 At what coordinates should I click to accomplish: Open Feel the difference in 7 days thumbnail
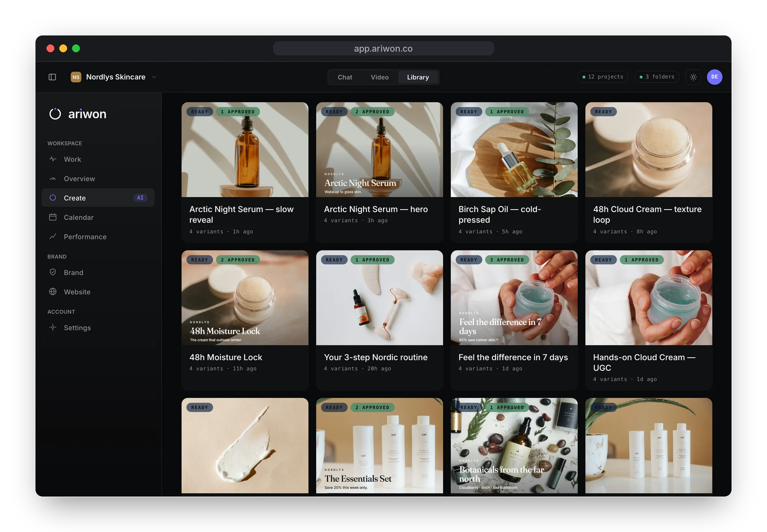coord(514,298)
